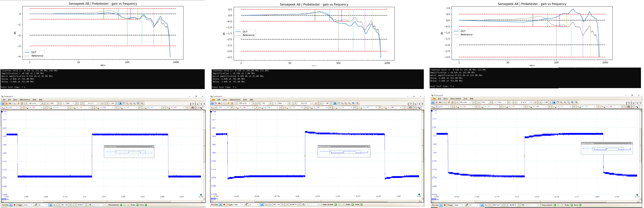Open Help menu in right PicoScope window

point(472,99)
